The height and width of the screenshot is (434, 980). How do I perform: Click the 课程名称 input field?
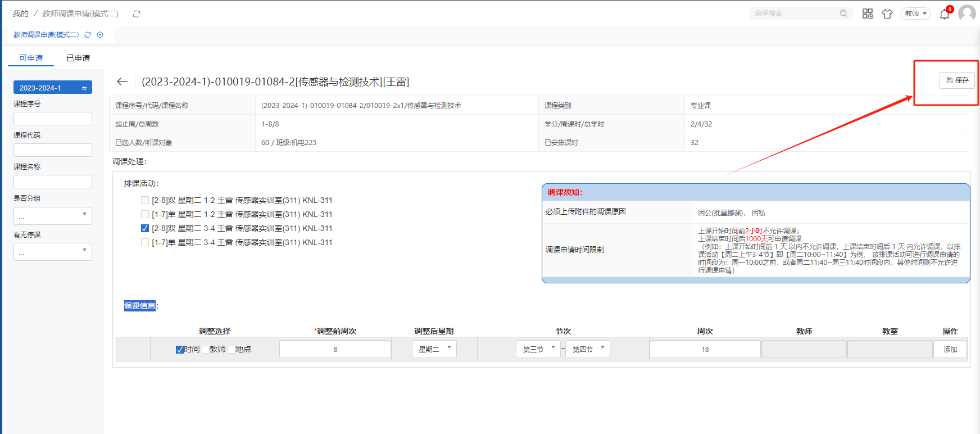coord(53,182)
